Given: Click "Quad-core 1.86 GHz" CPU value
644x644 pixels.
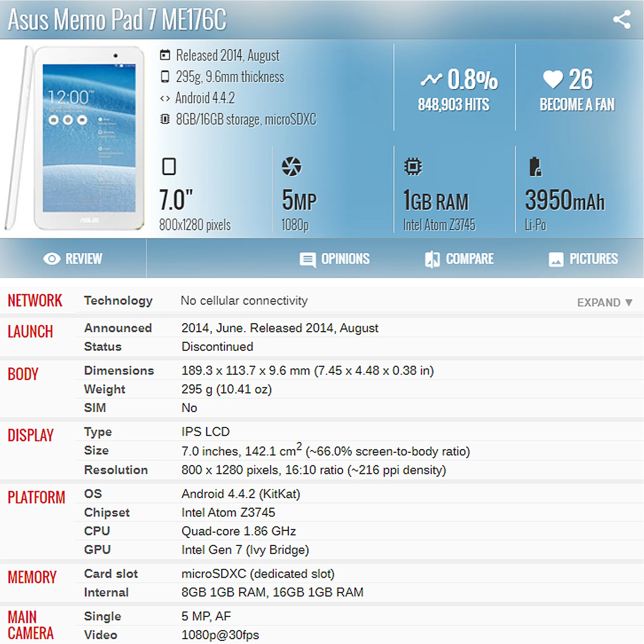Looking at the screenshot, I should [239, 531].
